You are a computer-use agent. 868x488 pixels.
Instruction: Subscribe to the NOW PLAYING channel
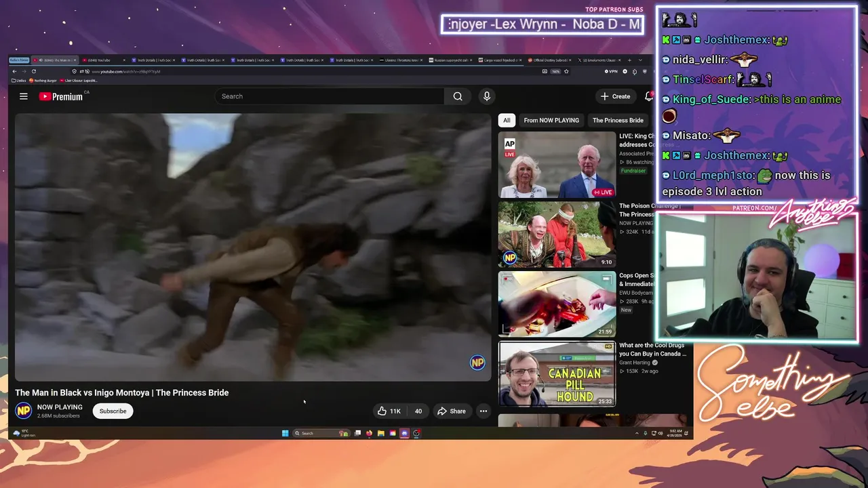tap(113, 411)
